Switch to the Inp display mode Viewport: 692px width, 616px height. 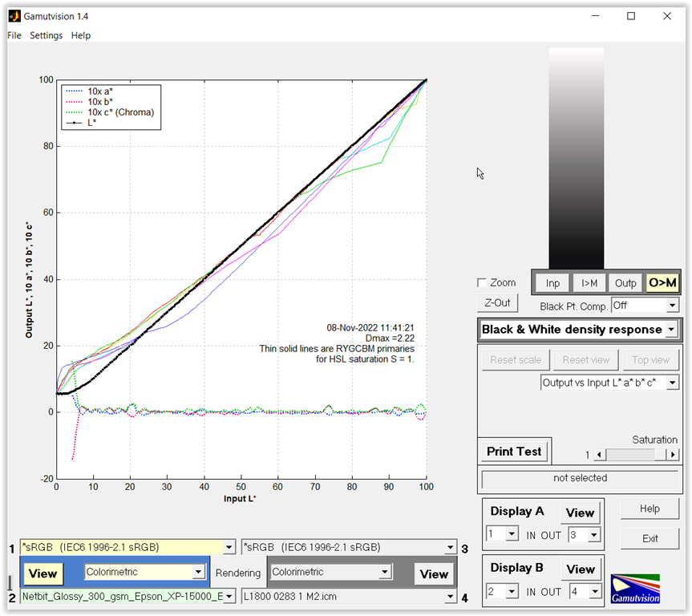552,282
